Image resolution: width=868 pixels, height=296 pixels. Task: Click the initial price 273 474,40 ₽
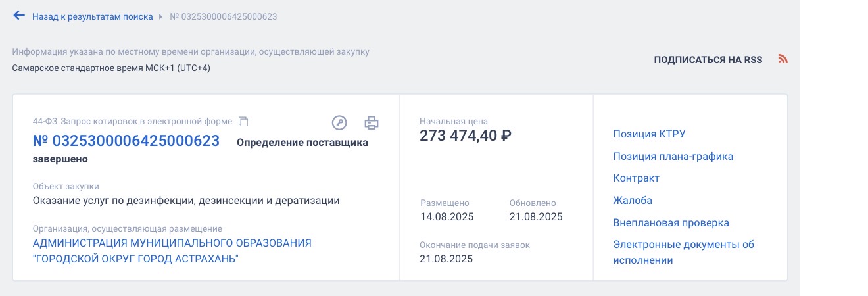466,136
